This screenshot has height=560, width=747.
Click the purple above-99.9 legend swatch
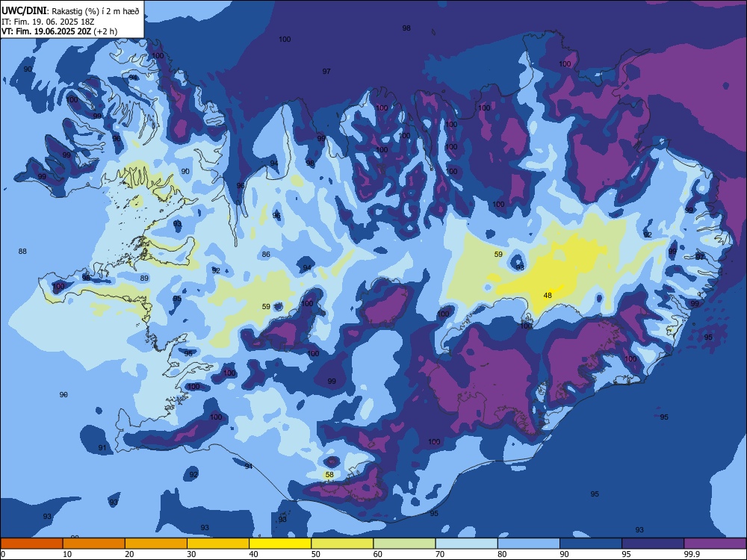716,544
